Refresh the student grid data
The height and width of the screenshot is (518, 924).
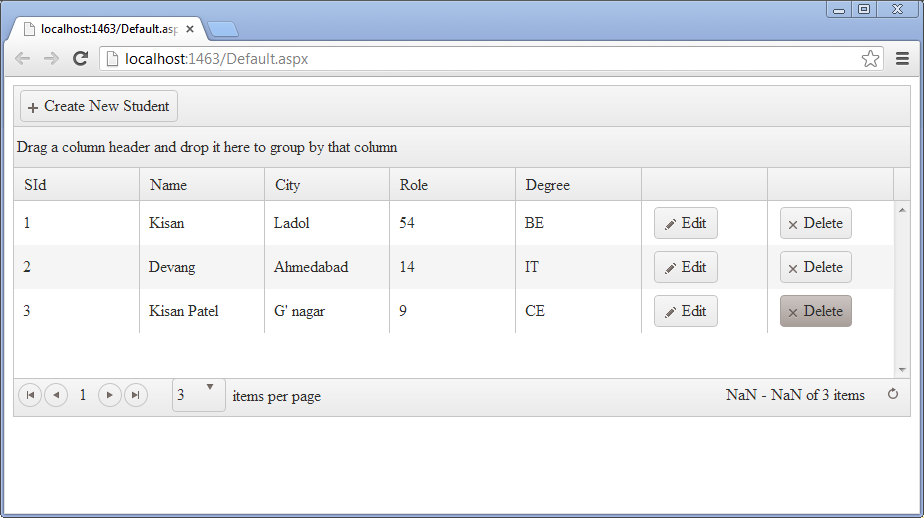893,395
